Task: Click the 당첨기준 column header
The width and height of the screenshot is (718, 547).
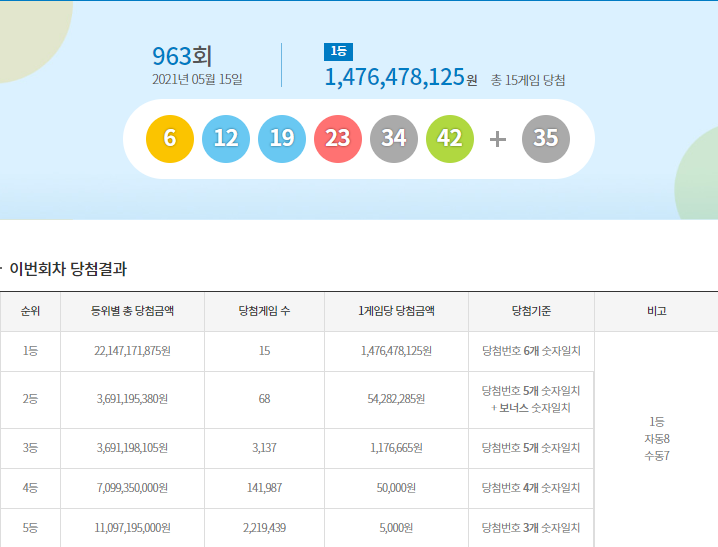Action: 531,311
